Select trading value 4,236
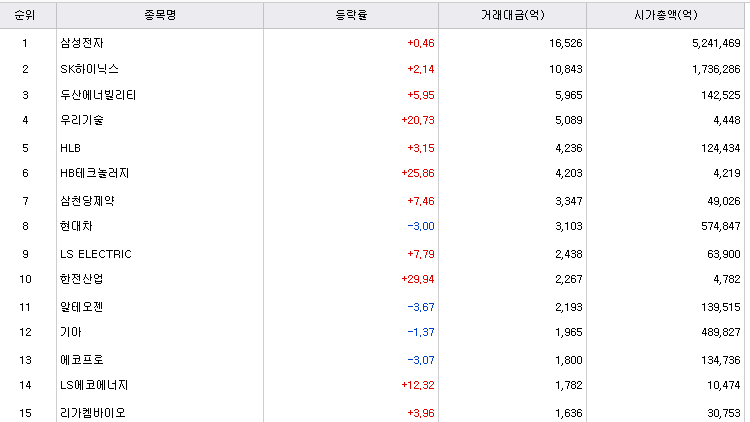Viewport: 750px width, 422px height. pos(569,148)
